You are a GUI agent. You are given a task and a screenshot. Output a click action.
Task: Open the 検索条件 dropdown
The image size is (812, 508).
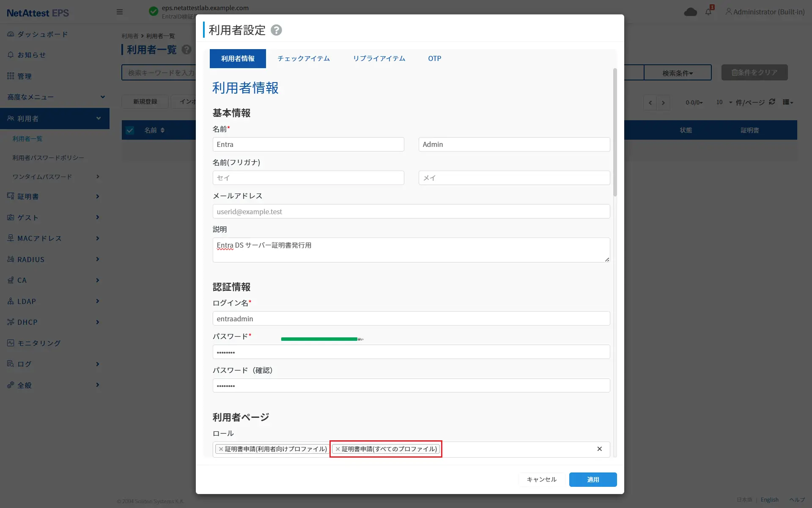pyautogui.click(x=678, y=73)
